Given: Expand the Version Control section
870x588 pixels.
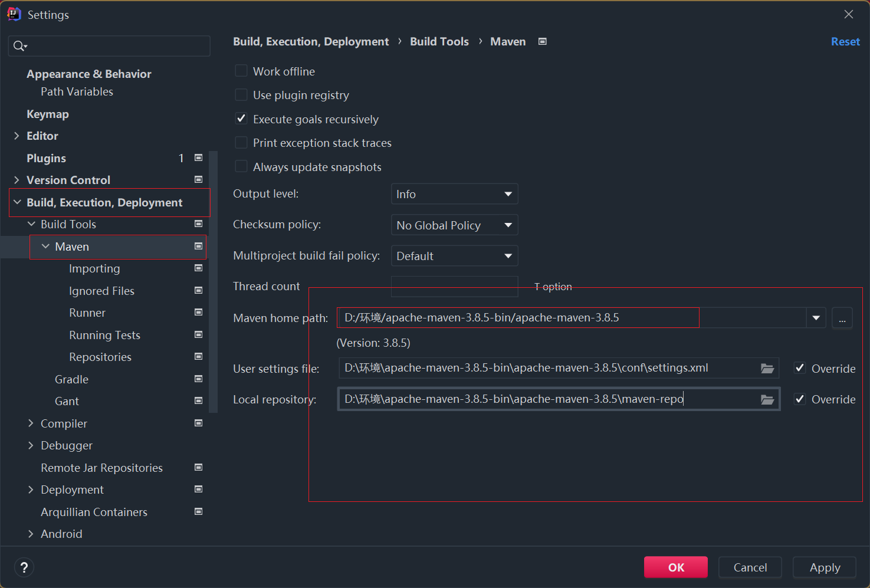Looking at the screenshot, I should coord(17,180).
